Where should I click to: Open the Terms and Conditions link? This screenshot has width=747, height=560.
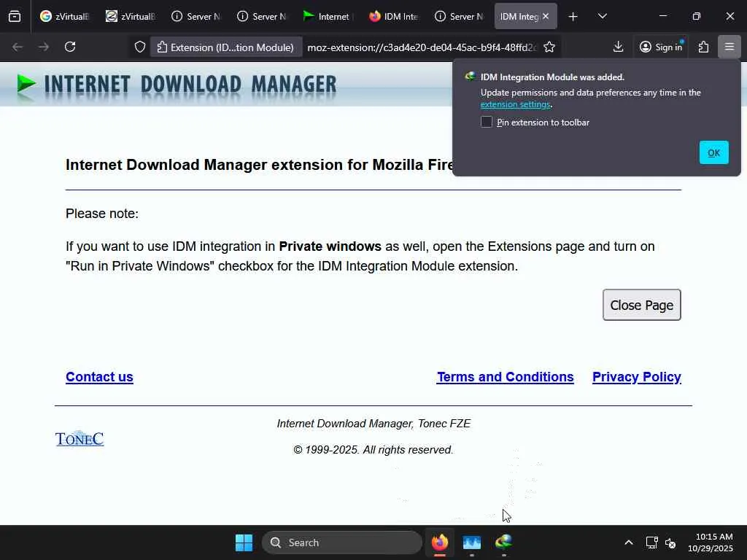tap(506, 377)
